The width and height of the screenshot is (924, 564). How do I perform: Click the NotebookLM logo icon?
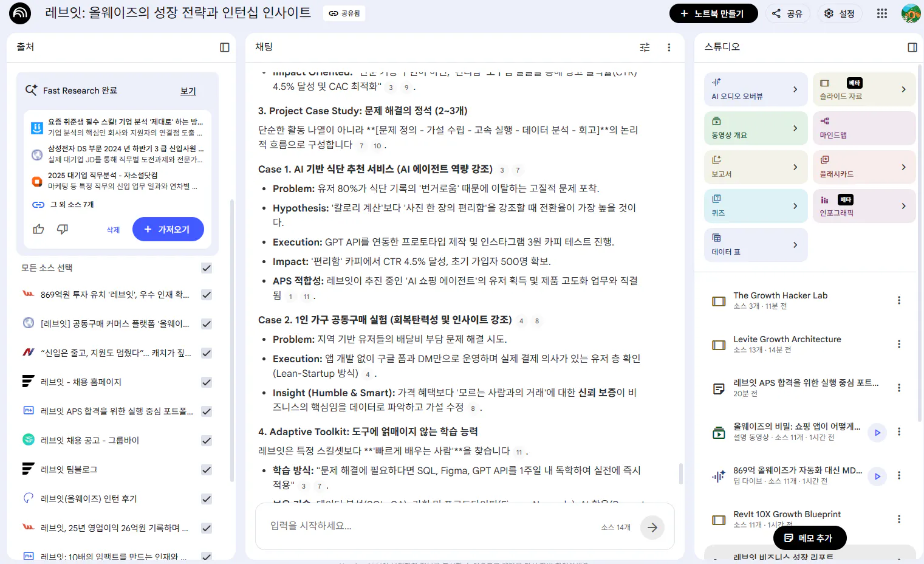(20, 13)
